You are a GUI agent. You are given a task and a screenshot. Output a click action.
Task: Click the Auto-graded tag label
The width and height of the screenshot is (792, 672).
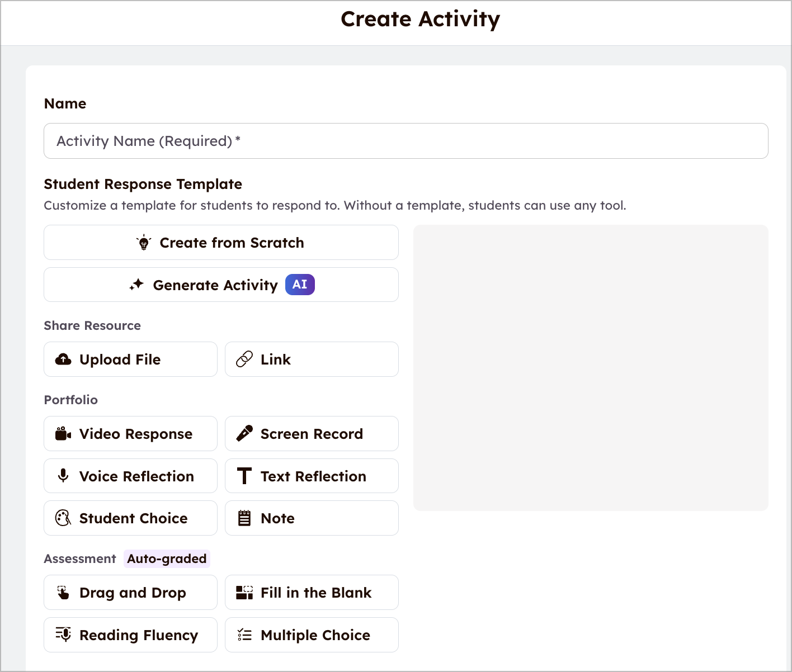[x=167, y=559]
